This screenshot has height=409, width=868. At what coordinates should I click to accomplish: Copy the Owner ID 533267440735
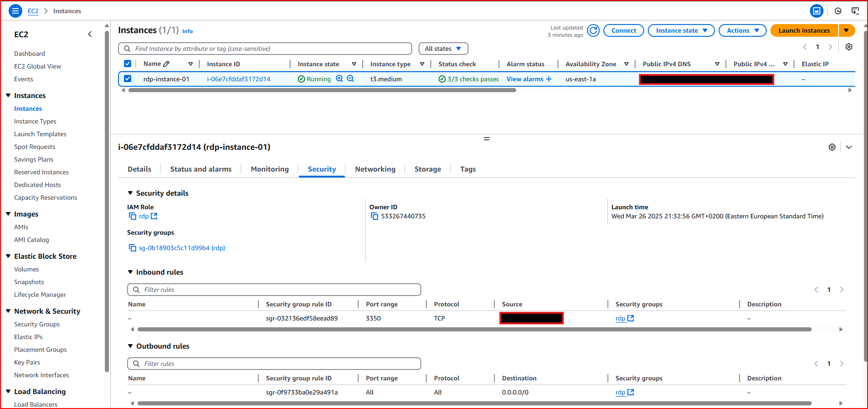pos(375,216)
